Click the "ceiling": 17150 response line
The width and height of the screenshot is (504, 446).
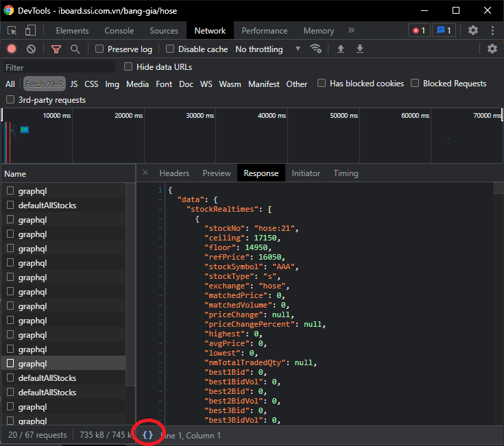tap(242, 238)
